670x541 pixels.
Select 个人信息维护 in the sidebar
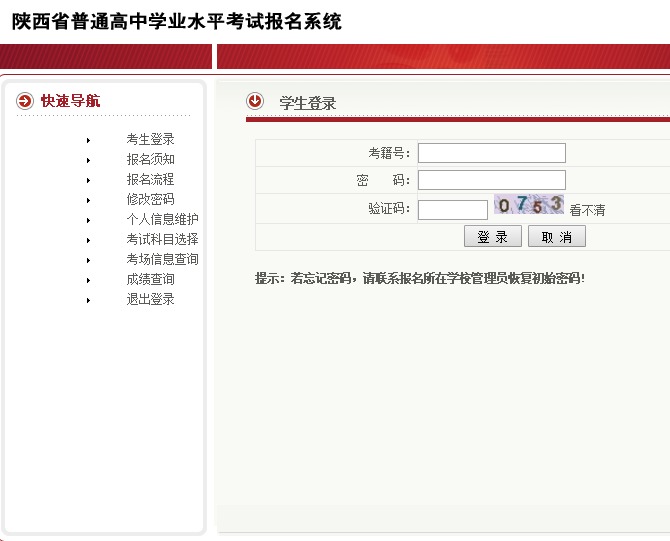coord(162,220)
